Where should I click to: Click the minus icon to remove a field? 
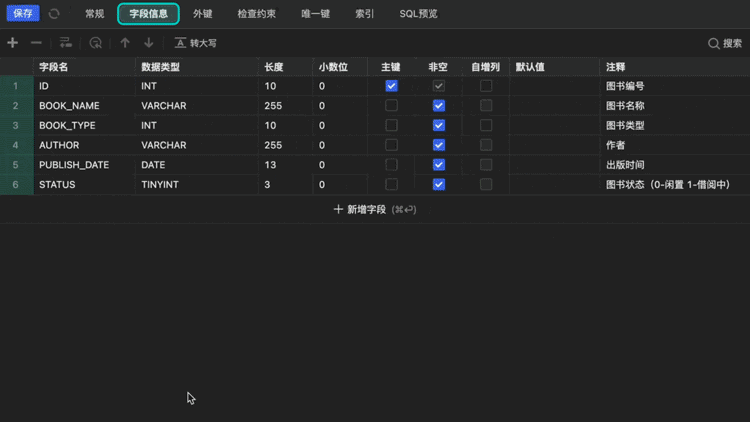(x=36, y=43)
